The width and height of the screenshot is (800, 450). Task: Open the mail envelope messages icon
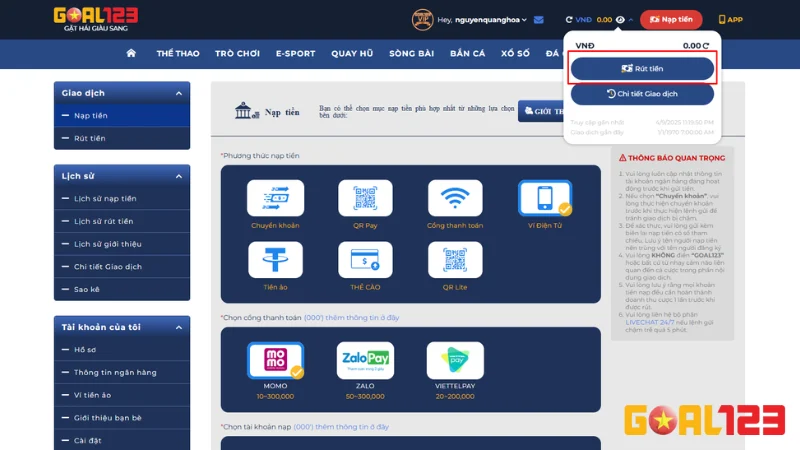[539, 20]
